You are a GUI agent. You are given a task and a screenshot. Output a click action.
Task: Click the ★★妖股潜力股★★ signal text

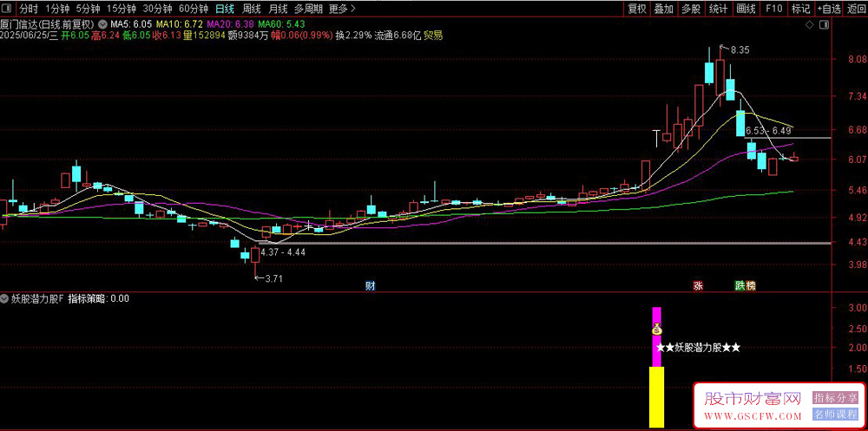tap(698, 348)
